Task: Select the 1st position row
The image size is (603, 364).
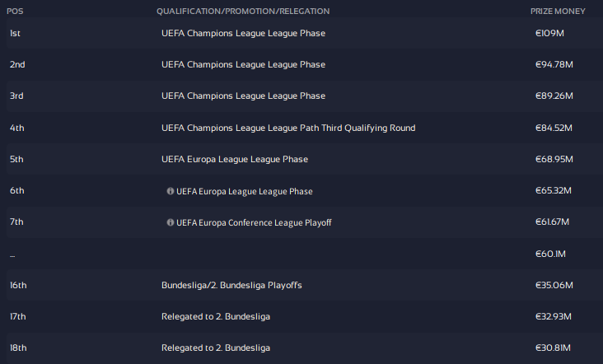Action: (x=16, y=33)
